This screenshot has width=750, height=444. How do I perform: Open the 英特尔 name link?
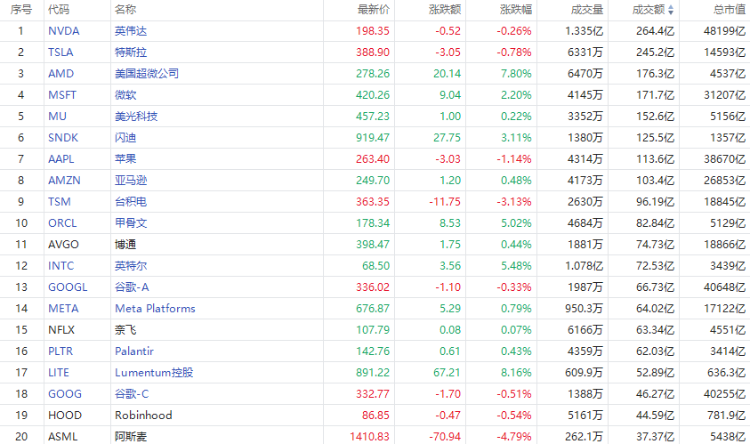131,266
